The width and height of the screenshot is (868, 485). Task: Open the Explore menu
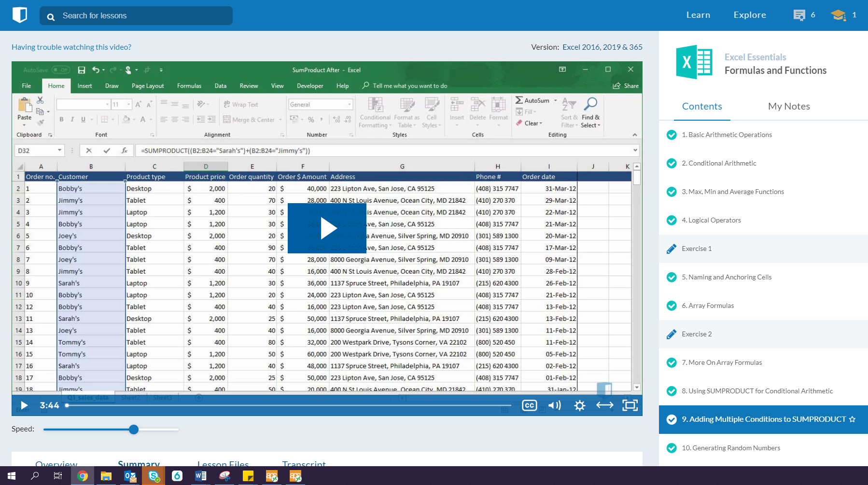(750, 15)
